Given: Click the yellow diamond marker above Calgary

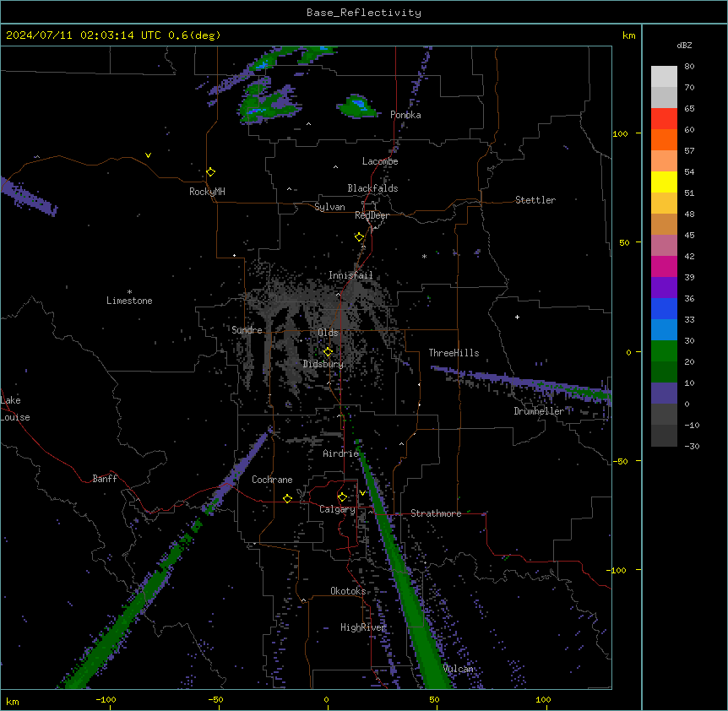Looking at the screenshot, I should 342,497.
